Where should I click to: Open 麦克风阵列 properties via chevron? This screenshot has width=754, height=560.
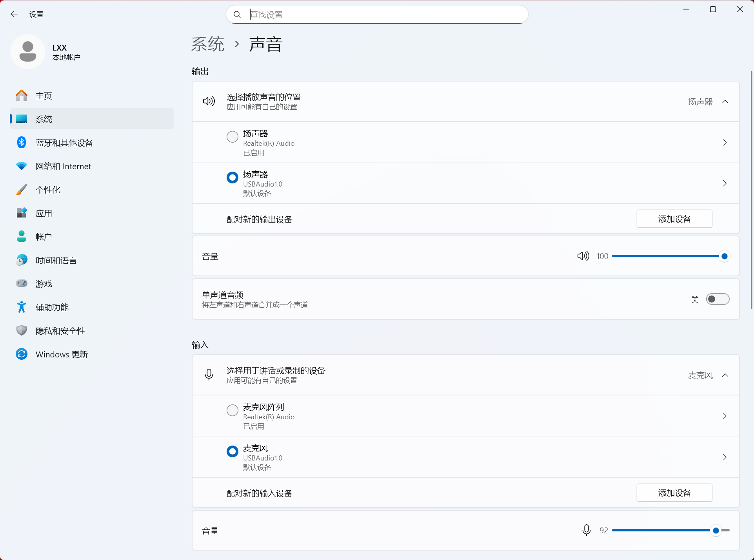[725, 416]
